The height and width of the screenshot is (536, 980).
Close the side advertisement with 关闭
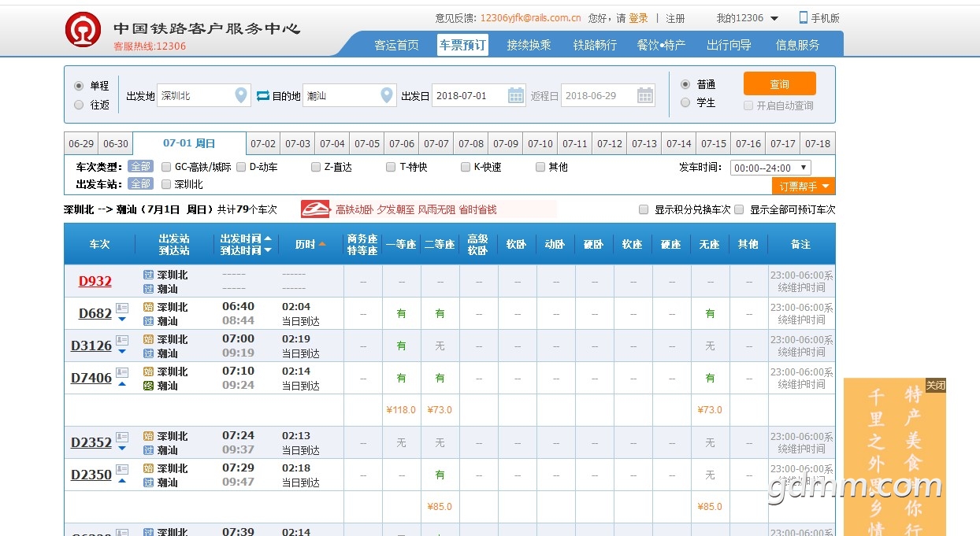935,386
